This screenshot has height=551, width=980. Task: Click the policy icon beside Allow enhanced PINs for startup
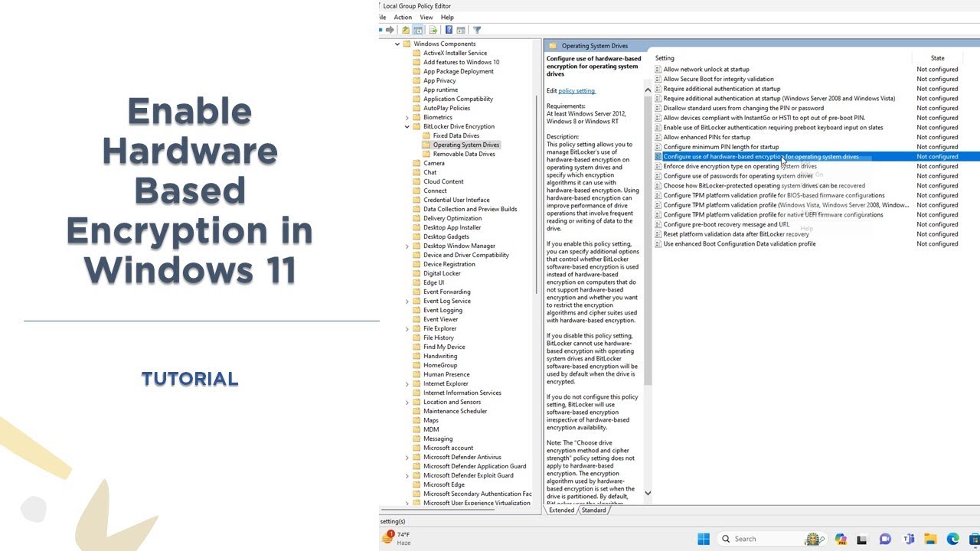[658, 137]
